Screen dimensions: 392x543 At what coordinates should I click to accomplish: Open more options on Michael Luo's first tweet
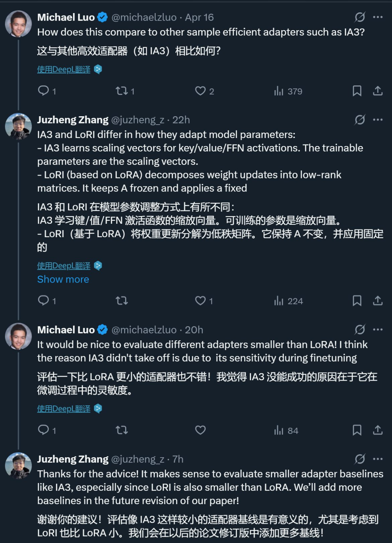[x=378, y=17]
